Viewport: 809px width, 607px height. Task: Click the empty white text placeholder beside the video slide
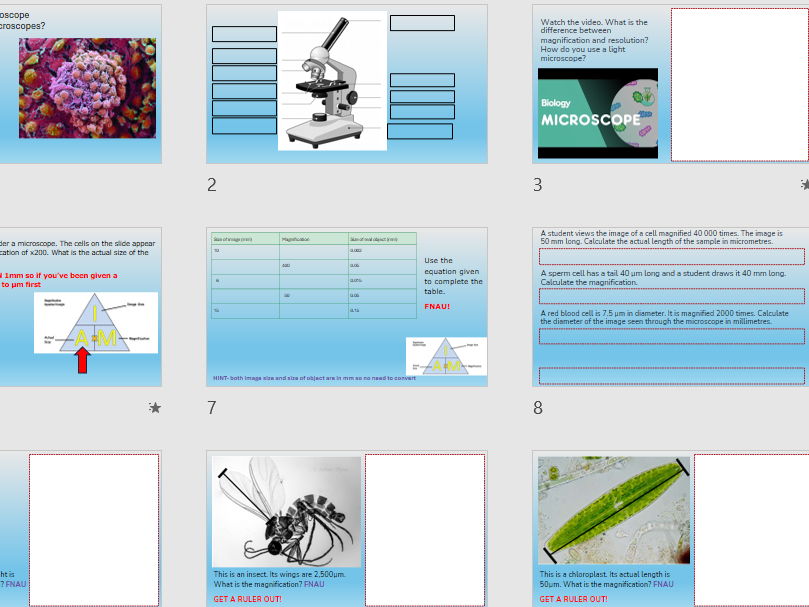pos(739,83)
